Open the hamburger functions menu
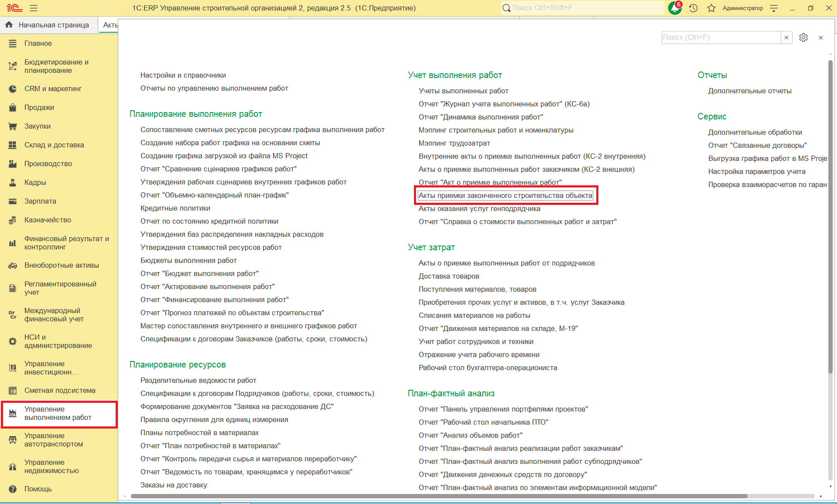The image size is (837, 504). 34,8
